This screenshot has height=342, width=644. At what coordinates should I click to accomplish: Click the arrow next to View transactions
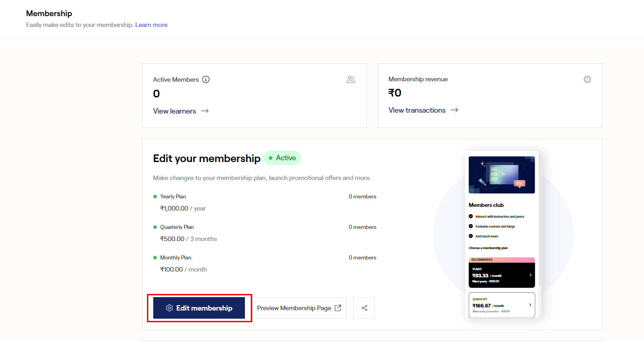point(454,110)
